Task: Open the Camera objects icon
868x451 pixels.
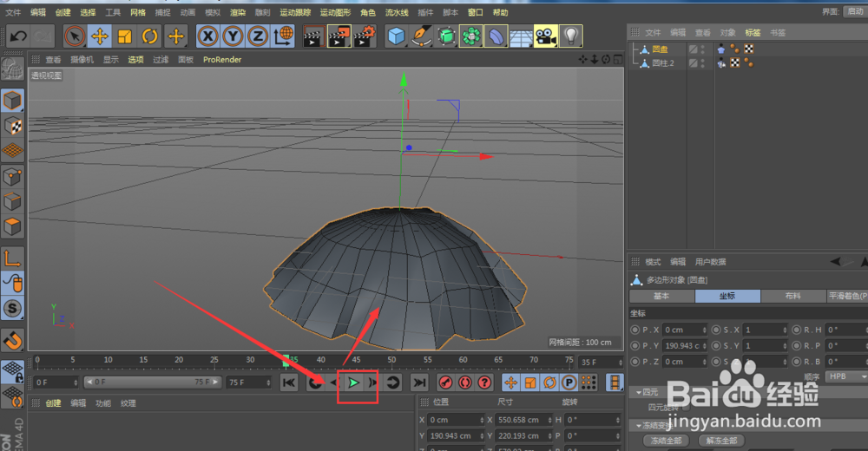Action: [x=546, y=36]
